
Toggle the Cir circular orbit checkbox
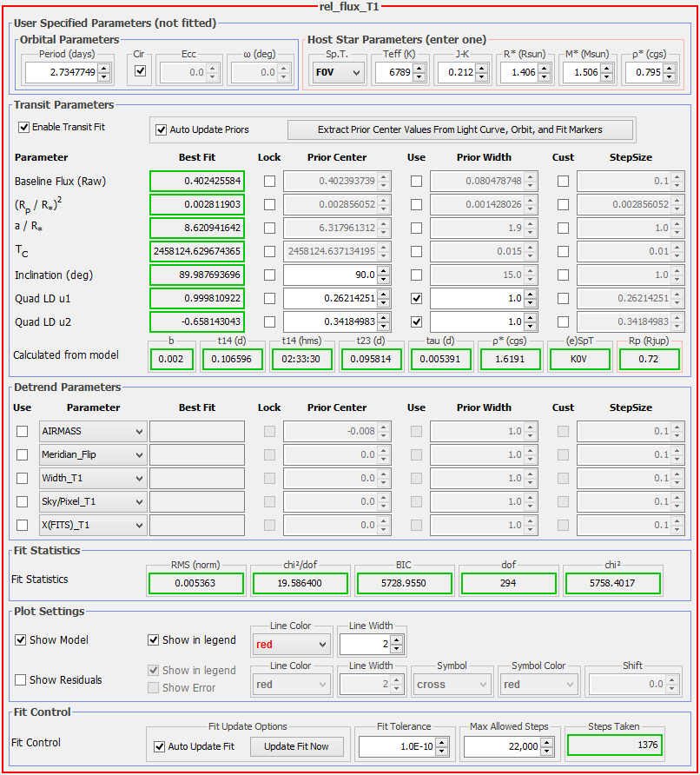[141, 72]
